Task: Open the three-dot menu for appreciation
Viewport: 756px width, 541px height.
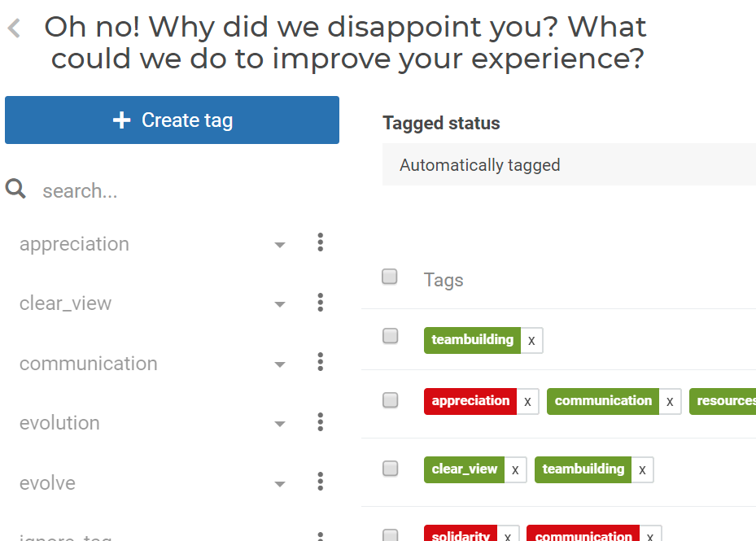Action: (x=320, y=242)
